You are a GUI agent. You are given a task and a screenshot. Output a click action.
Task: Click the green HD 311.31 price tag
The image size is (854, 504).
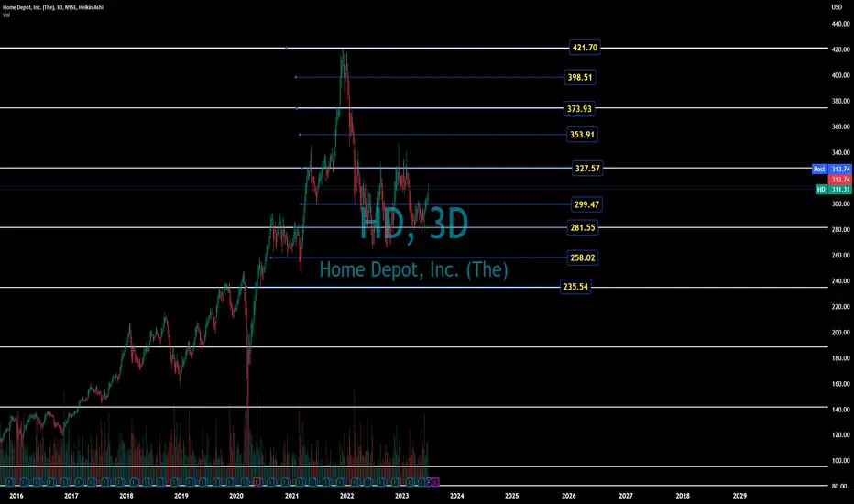coord(833,190)
